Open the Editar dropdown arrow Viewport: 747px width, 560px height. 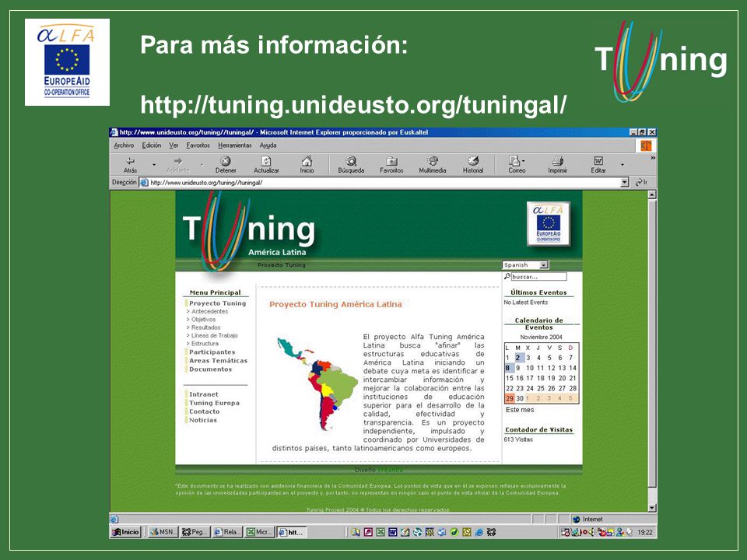(622, 165)
